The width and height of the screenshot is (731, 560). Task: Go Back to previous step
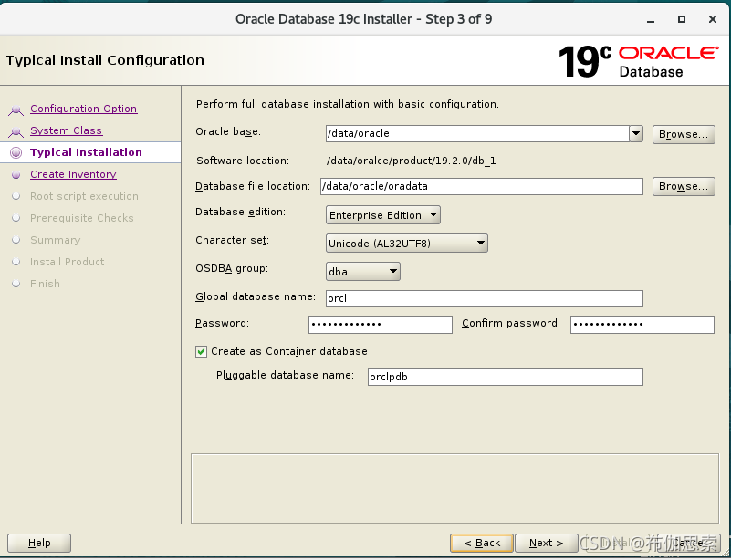click(x=482, y=544)
